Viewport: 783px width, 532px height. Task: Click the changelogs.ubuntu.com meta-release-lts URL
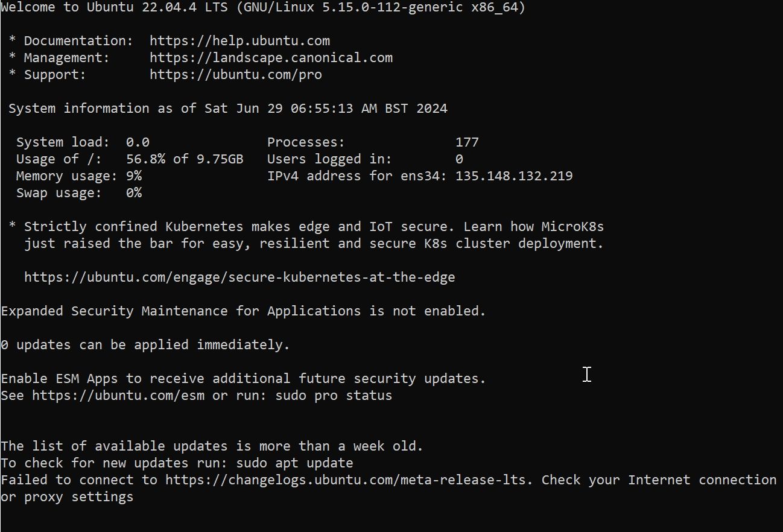[x=349, y=480]
